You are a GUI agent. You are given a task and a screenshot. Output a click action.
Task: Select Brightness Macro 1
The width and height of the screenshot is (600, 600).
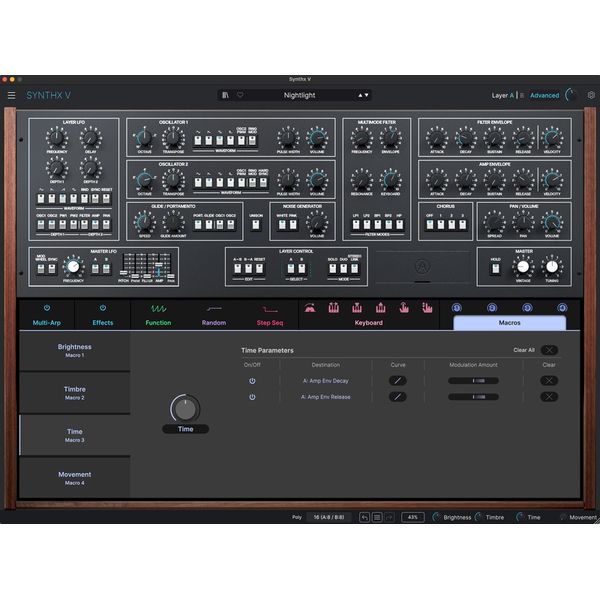click(x=75, y=351)
